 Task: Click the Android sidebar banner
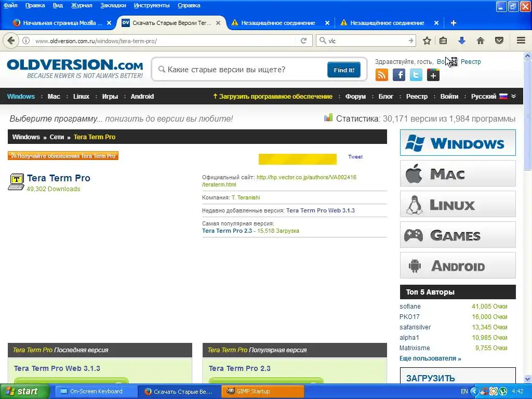pos(458,265)
